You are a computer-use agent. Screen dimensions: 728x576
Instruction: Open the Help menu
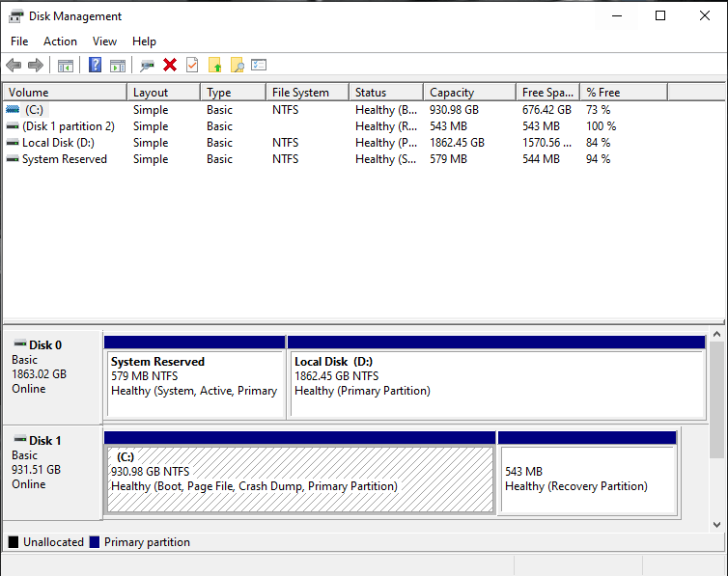click(144, 41)
